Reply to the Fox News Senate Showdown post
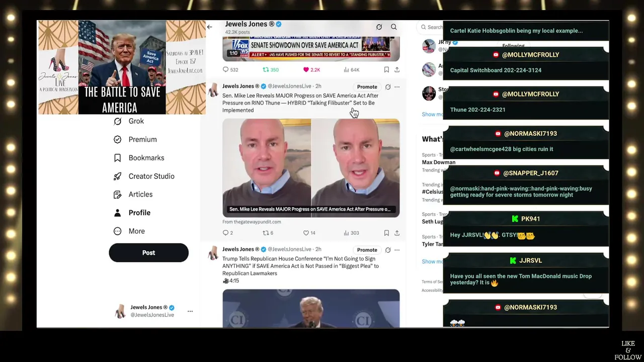644x362 pixels. 230,70
